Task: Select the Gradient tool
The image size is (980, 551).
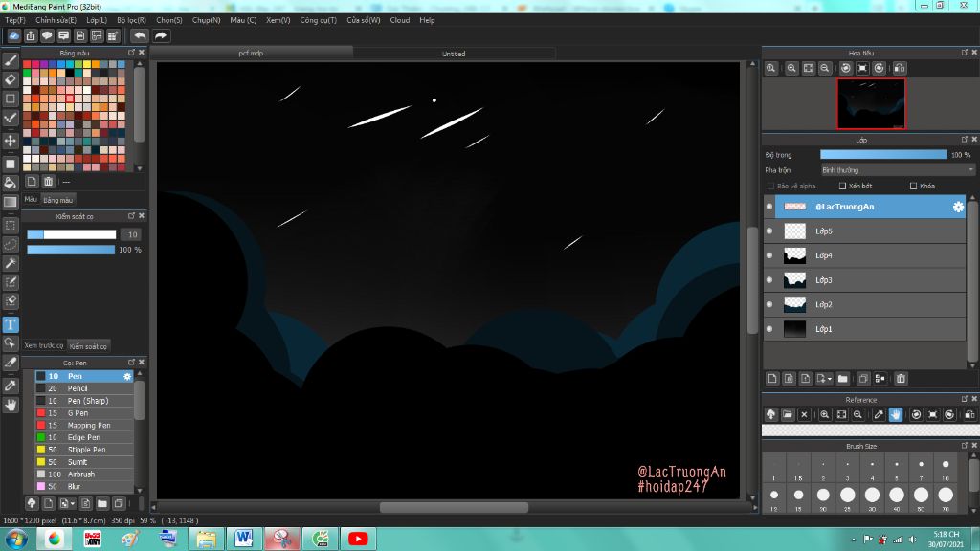Action: pos(10,202)
